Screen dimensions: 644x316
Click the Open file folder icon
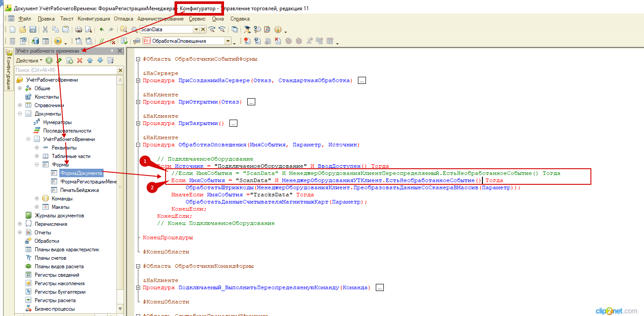pyautogui.click(x=22, y=29)
